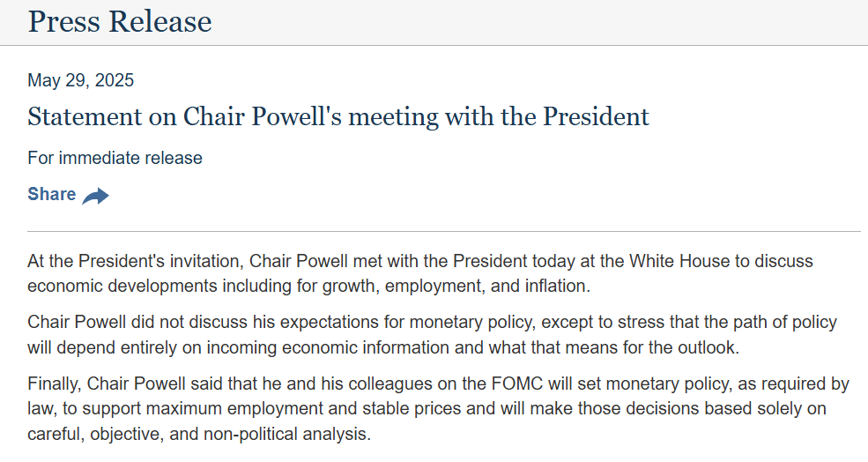Click the statement title about Chair Powell's meeting
The image size is (868, 462).
tap(338, 117)
